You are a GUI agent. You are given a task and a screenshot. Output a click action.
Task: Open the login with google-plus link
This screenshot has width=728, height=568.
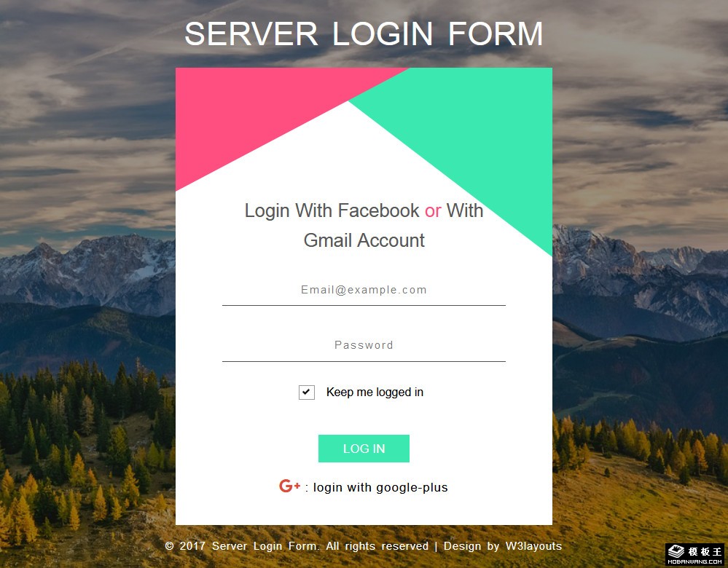click(x=380, y=487)
